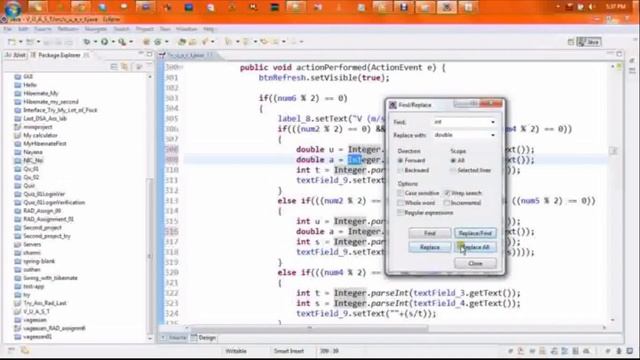Image resolution: width=640 pixels, height=360 pixels.
Task: Open the Refactor menu
Action: coord(68,29)
